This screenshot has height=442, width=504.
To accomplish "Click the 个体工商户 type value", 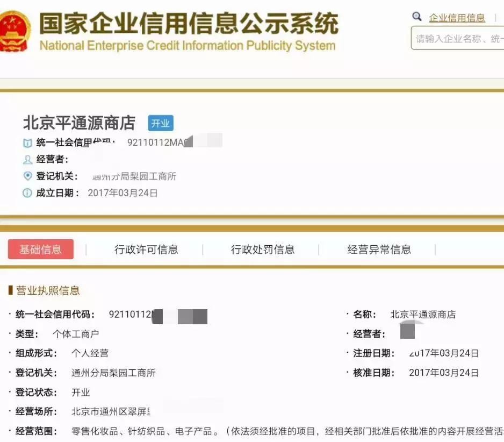I will point(76,334).
